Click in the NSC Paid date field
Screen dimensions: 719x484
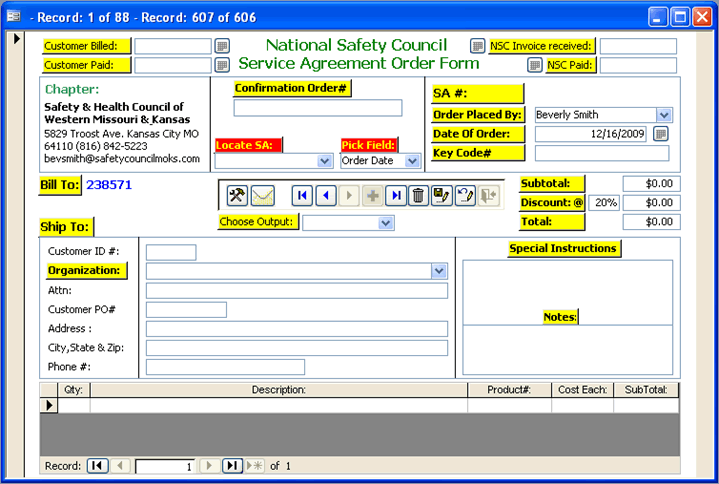click(638, 65)
